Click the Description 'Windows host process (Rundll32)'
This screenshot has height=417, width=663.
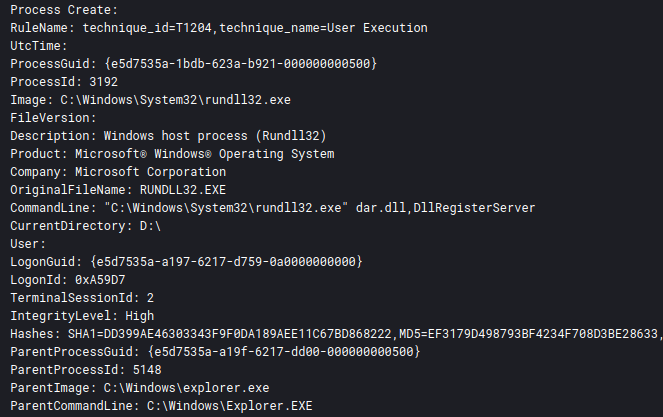tap(215, 136)
